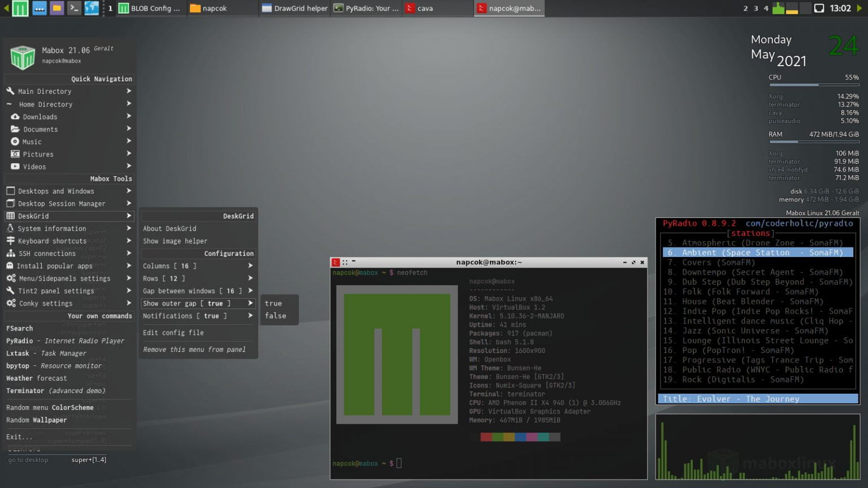Click the Music note icon in Quick Navigation
Image resolution: width=868 pixels, height=488 pixels.
pos(14,141)
